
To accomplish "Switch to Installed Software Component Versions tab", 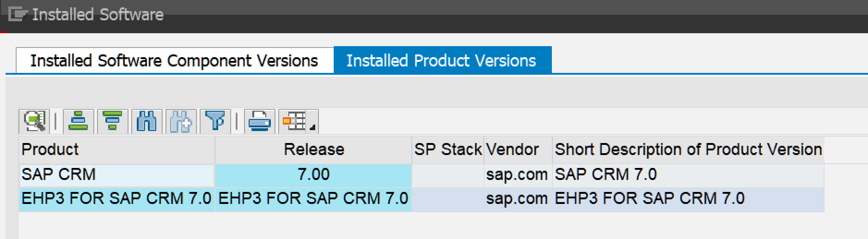I will (174, 60).
